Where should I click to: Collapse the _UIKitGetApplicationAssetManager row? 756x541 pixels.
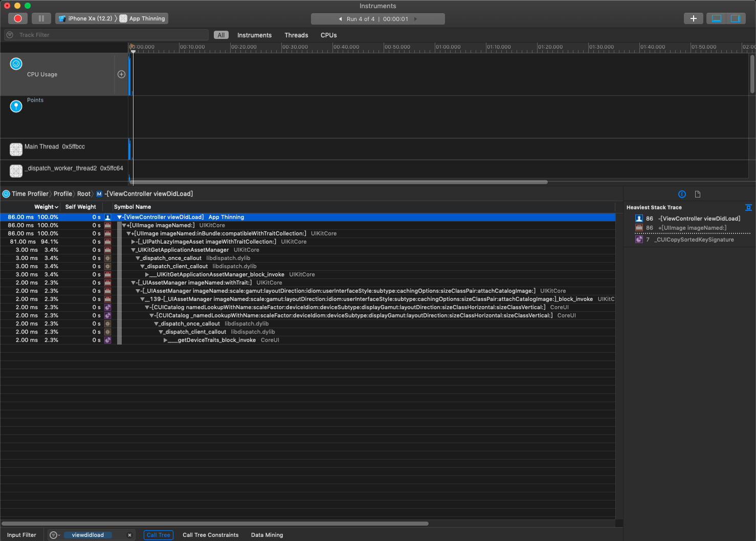coord(134,250)
